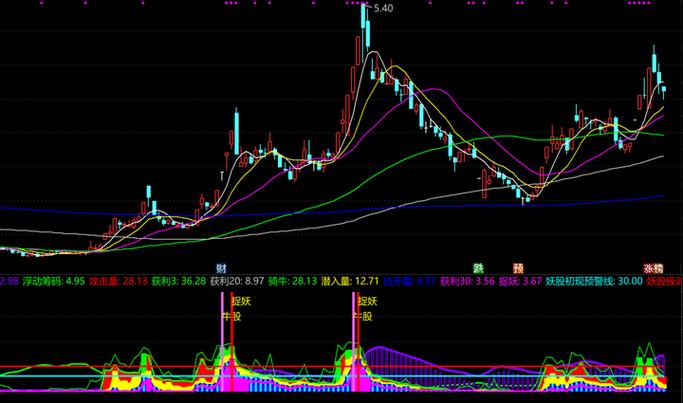Click the 捉妖 signal label under the 5.40 peak

(x=368, y=301)
